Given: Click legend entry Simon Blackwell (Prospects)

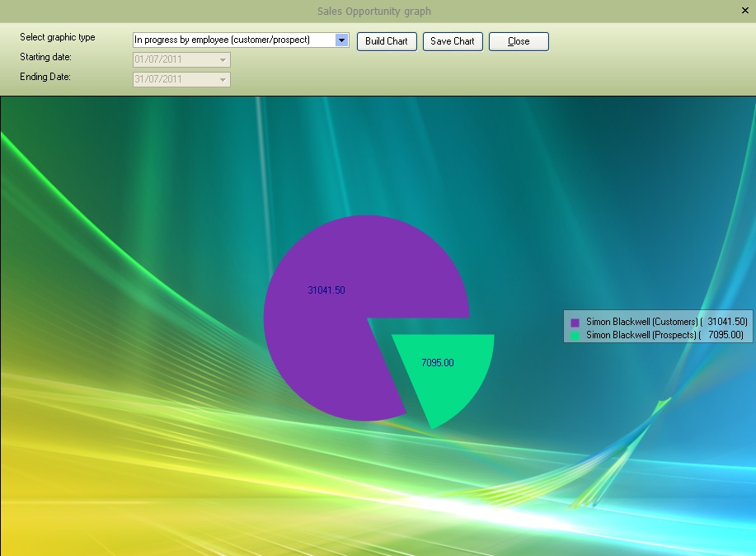Looking at the screenshot, I should 664,335.
